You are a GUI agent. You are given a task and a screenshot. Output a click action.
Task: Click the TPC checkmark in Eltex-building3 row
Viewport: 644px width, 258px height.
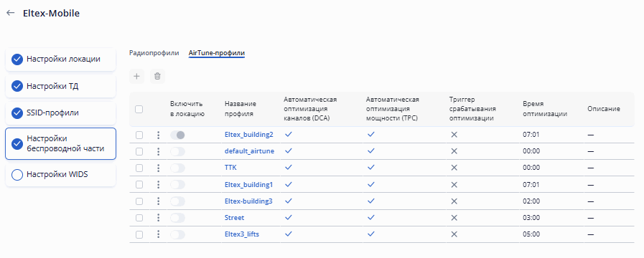click(371, 201)
